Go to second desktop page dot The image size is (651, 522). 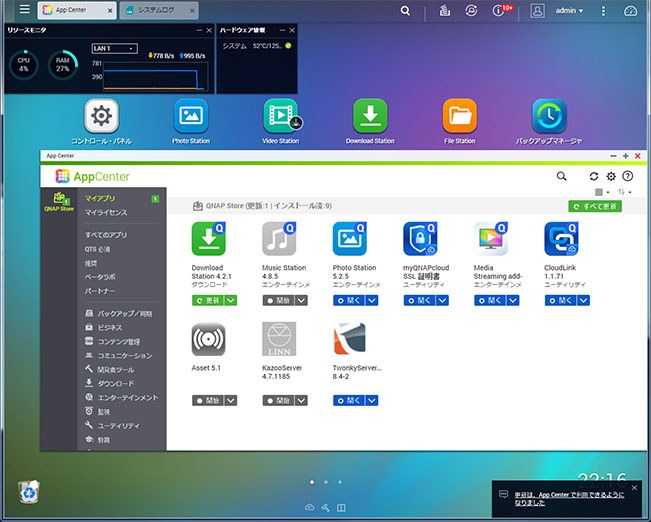(326, 482)
